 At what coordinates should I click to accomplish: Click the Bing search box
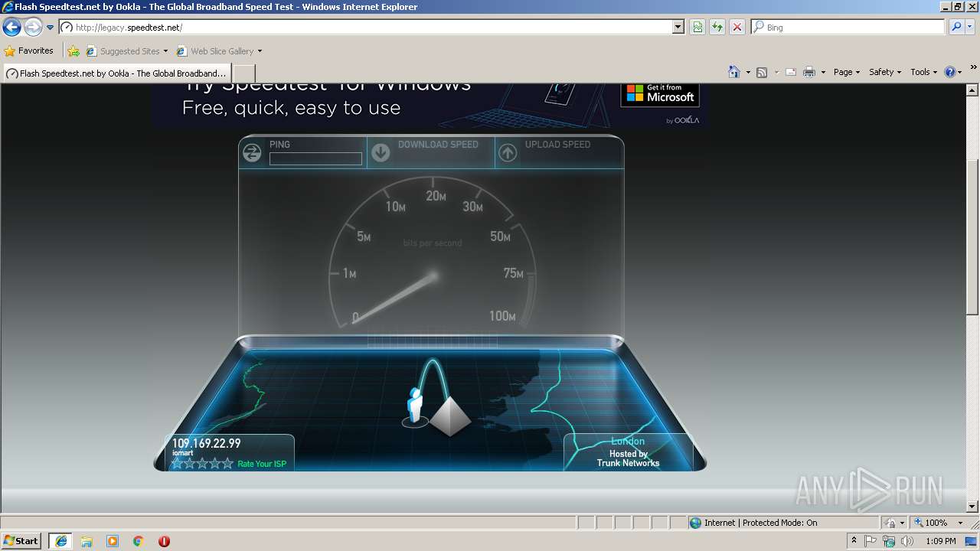[x=848, y=27]
